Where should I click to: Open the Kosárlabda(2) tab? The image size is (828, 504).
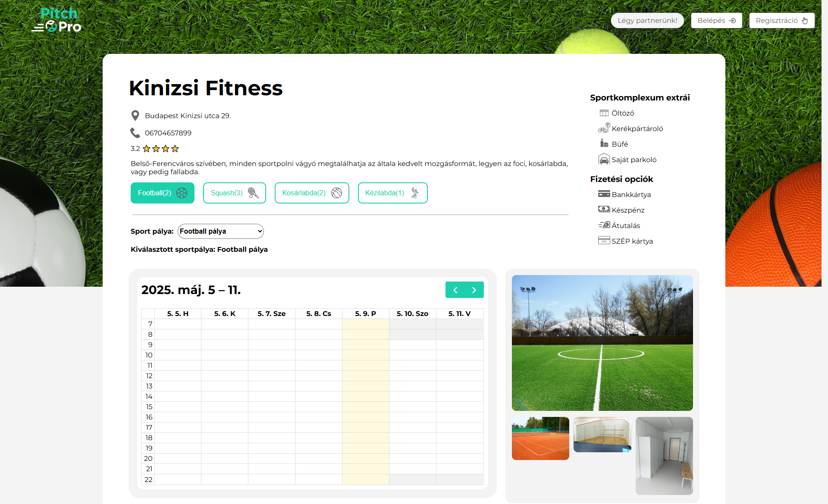click(x=311, y=193)
